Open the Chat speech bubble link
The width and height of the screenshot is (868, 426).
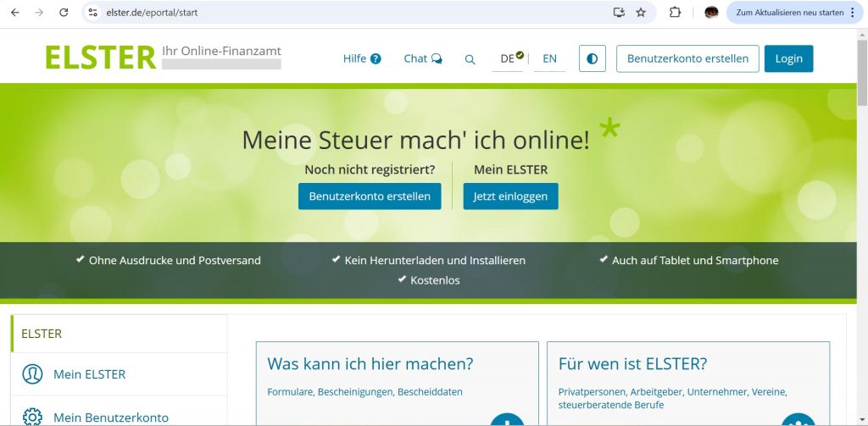[423, 58]
